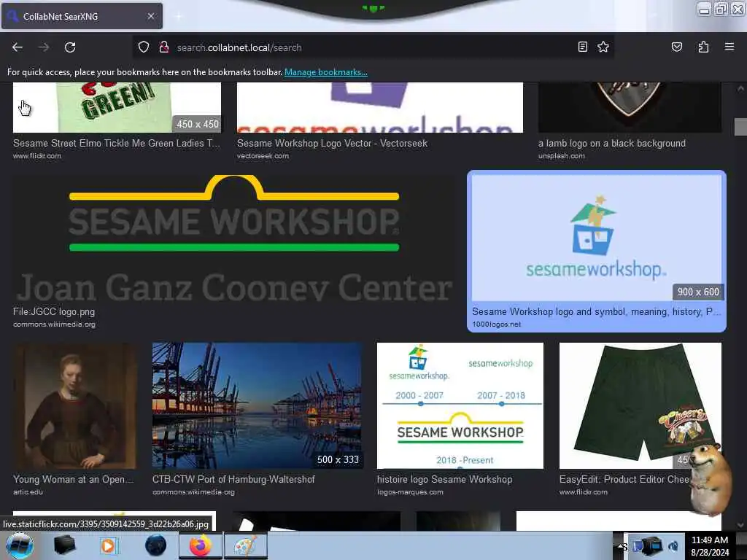Click the logos-marques.com source text
The height and width of the screenshot is (560, 747).
click(x=410, y=492)
